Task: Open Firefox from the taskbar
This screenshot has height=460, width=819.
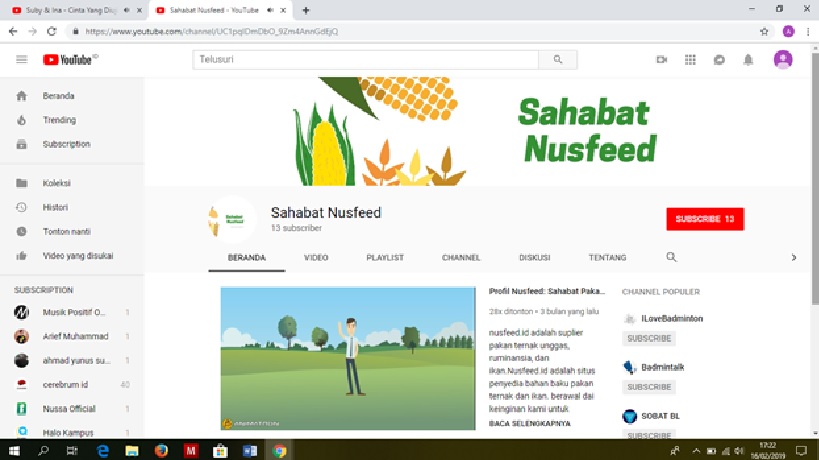Action: (x=161, y=450)
